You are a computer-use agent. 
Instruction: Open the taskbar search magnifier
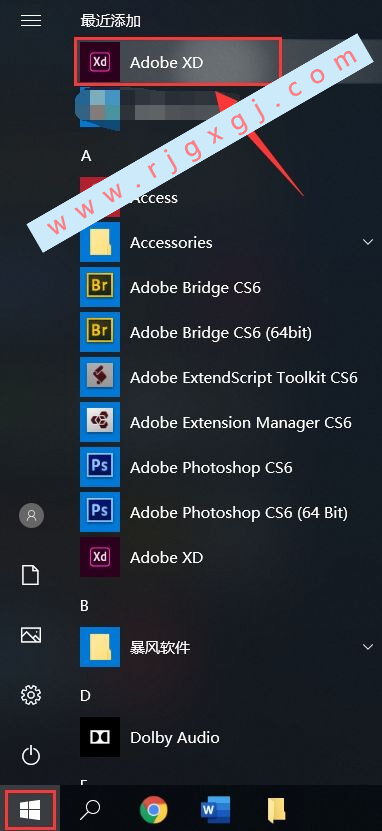91,809
